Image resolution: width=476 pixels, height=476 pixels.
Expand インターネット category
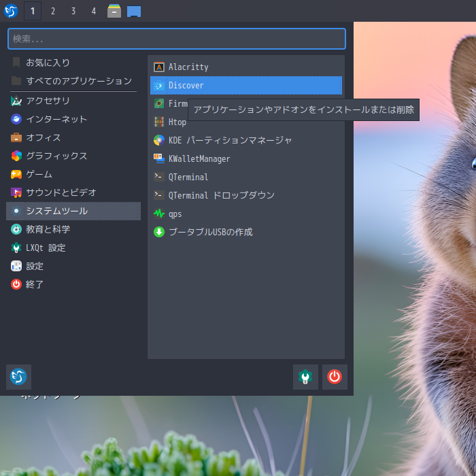pyautogui.click(x=56, y=119)
